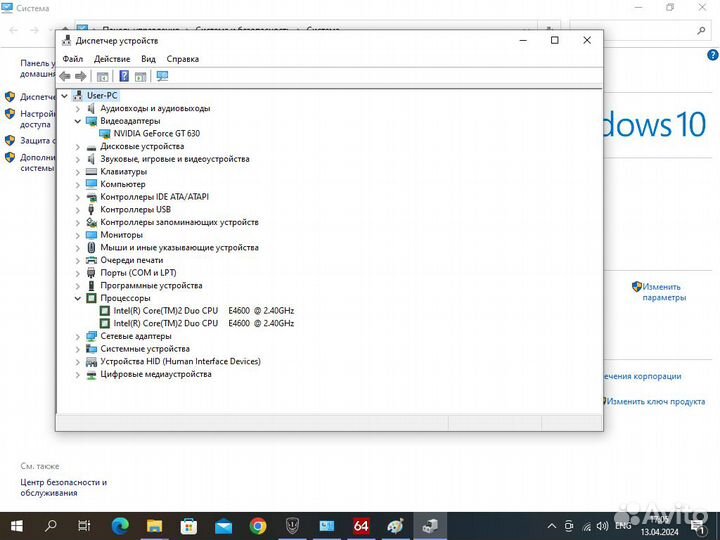720x540 pixels.
Task: Launch Microsoft Edge from taskbar
Action: (120, 526)
